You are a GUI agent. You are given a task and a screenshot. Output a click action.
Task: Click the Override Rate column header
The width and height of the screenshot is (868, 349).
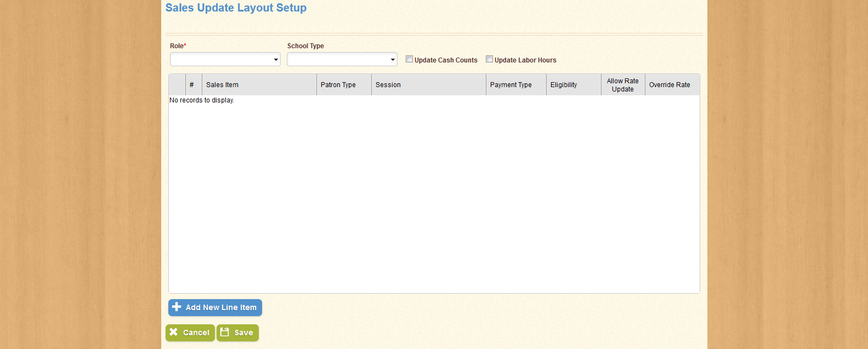(670, 85)
